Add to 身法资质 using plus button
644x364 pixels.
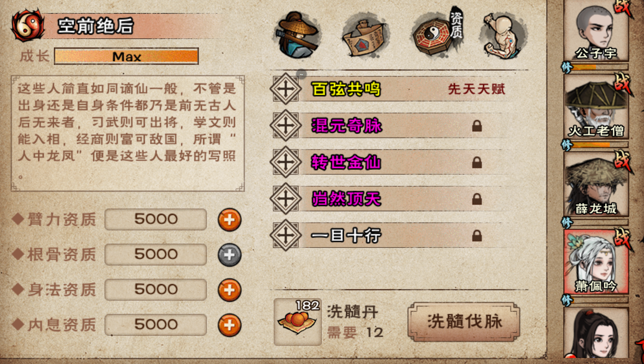[229, 290]
